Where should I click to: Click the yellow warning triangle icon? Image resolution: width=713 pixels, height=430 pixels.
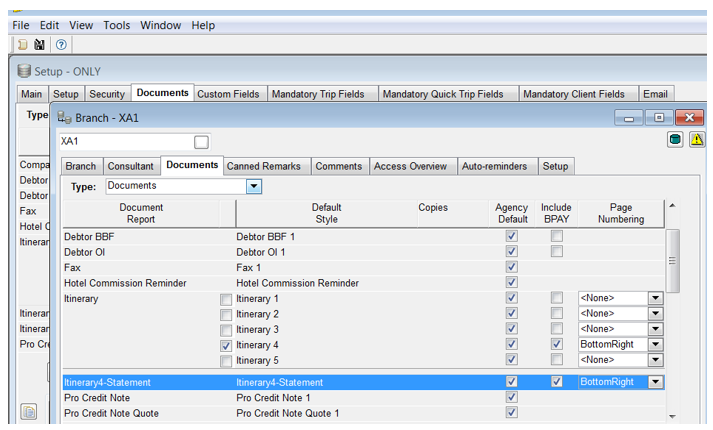tap(697, 140)
